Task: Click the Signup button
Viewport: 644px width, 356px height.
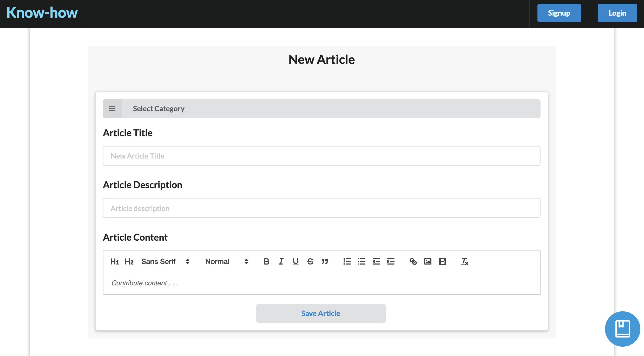Action: [x=559, y=13]
